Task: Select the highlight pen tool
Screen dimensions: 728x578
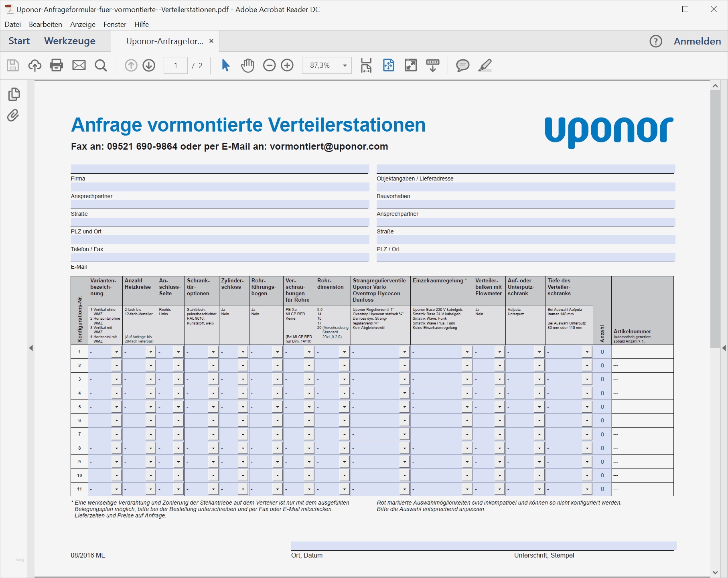Action: click(485, 65)
